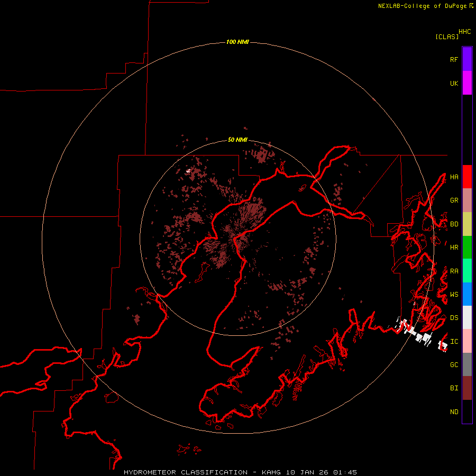This screenshot has height=476, width=476.
Task: Click the green HR color swatch
Action: pyautogui.click(x=467, y=248)
